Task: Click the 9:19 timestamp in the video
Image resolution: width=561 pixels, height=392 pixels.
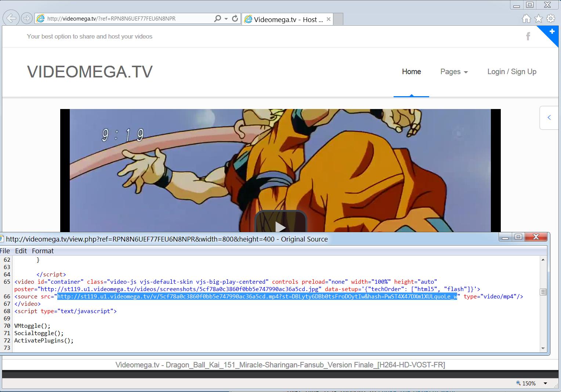Action: click(x=123, y=135)
